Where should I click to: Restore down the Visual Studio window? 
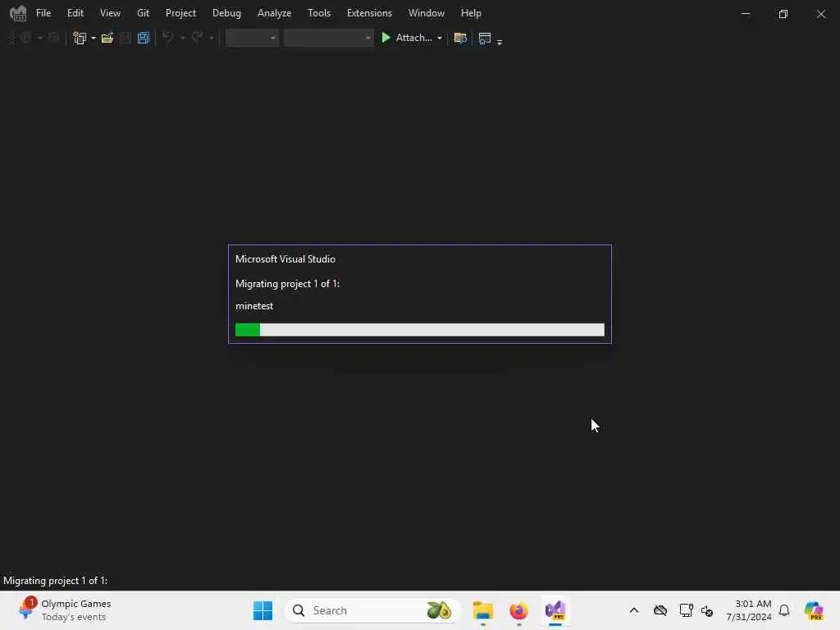click(x=783, y=13)
